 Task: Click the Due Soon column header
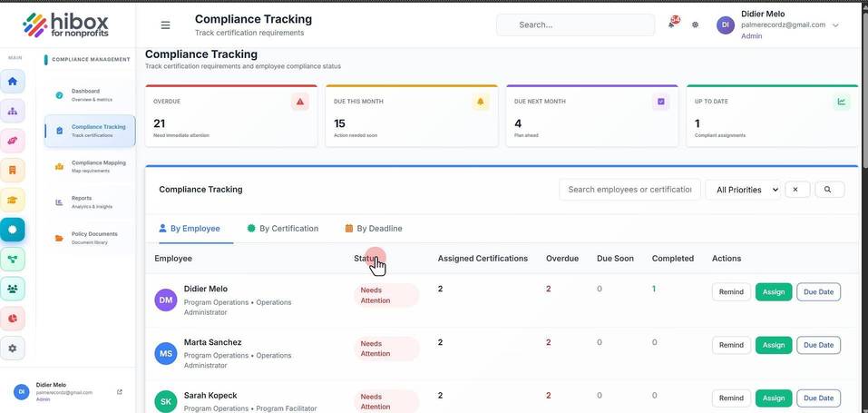(615, 259)
